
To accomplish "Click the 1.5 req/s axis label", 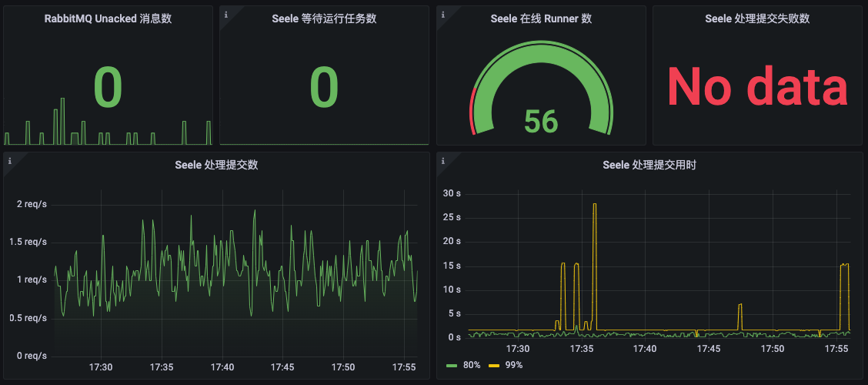I will [x=28, y=242].
